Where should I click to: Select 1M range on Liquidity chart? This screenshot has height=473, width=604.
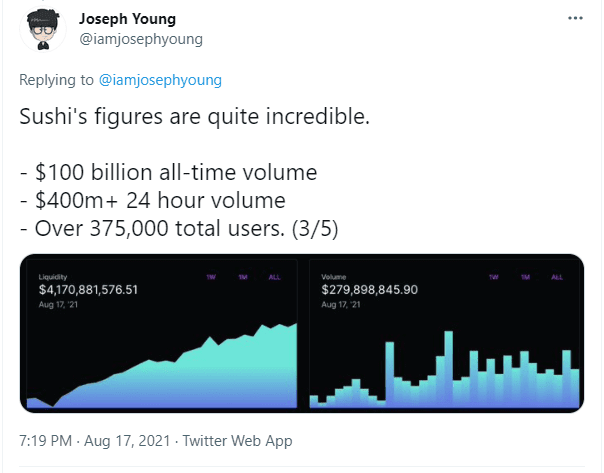click(241, 277)
